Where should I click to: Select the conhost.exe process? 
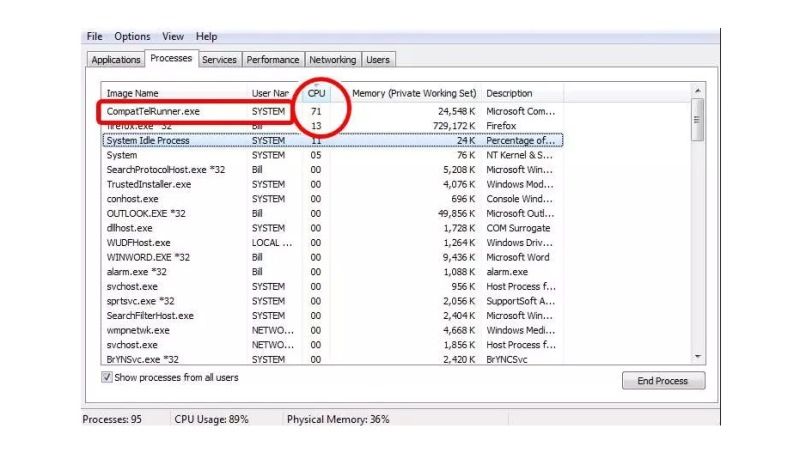333,199
